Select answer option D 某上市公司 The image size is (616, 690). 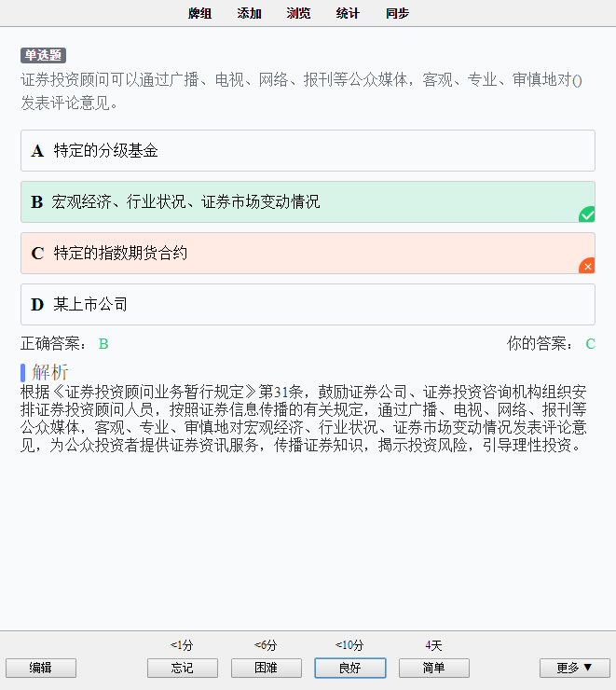(308, 305)
